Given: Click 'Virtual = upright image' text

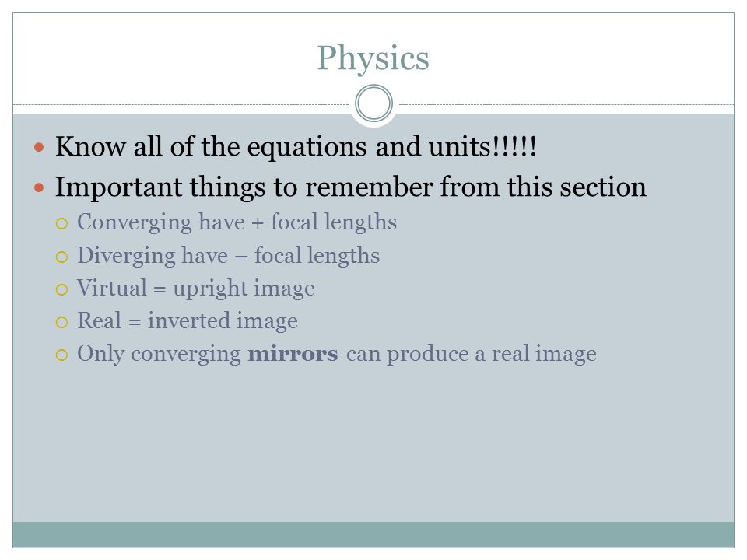Looking at the screenshot, I should [196, 289].
